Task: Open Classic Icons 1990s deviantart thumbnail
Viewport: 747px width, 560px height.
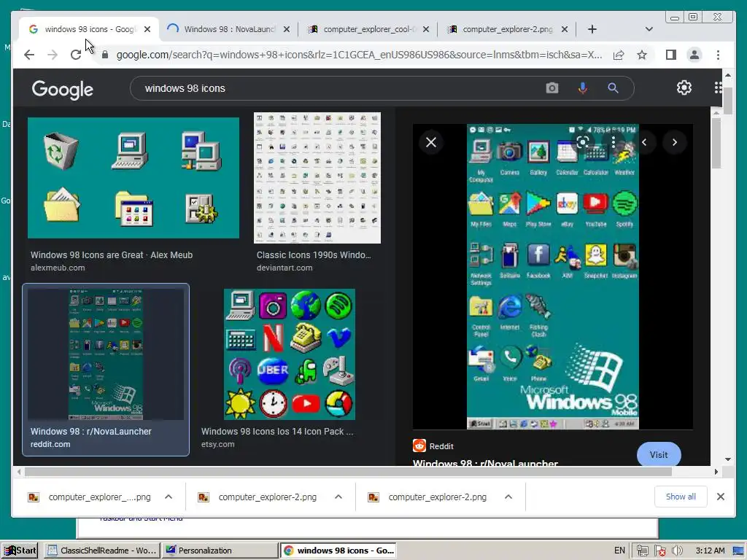Action: tap(317, 178)
